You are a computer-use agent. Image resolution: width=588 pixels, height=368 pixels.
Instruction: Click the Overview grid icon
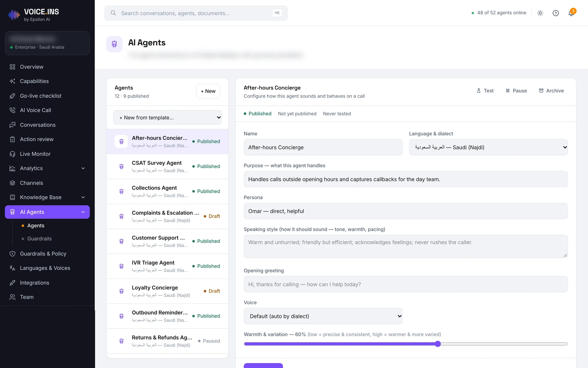(x=12, y=67)
